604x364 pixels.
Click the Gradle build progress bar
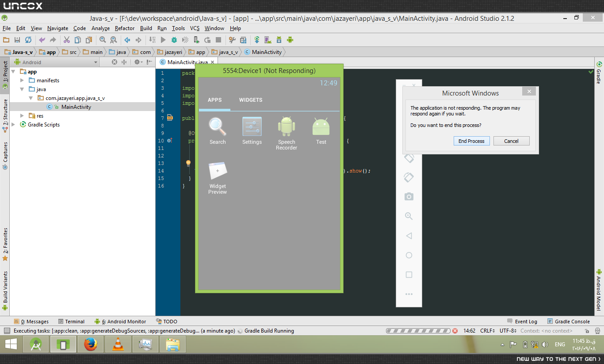pos(418,331)
